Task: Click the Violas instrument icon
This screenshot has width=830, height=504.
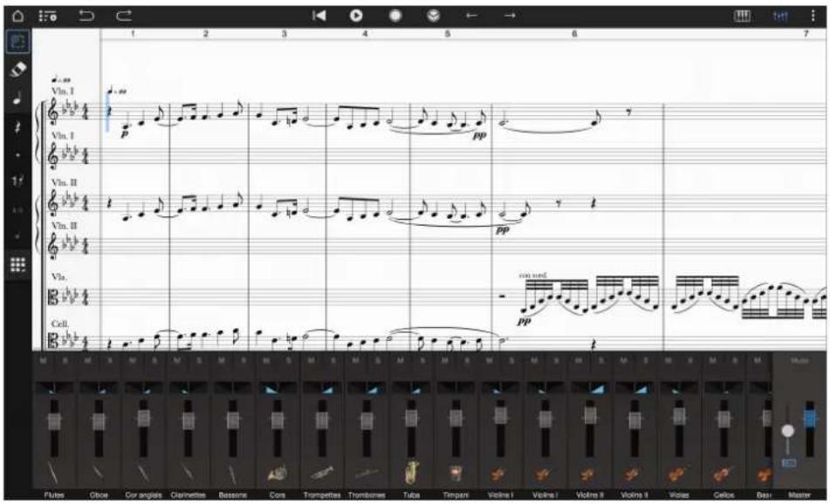Action: click(679, 474)
